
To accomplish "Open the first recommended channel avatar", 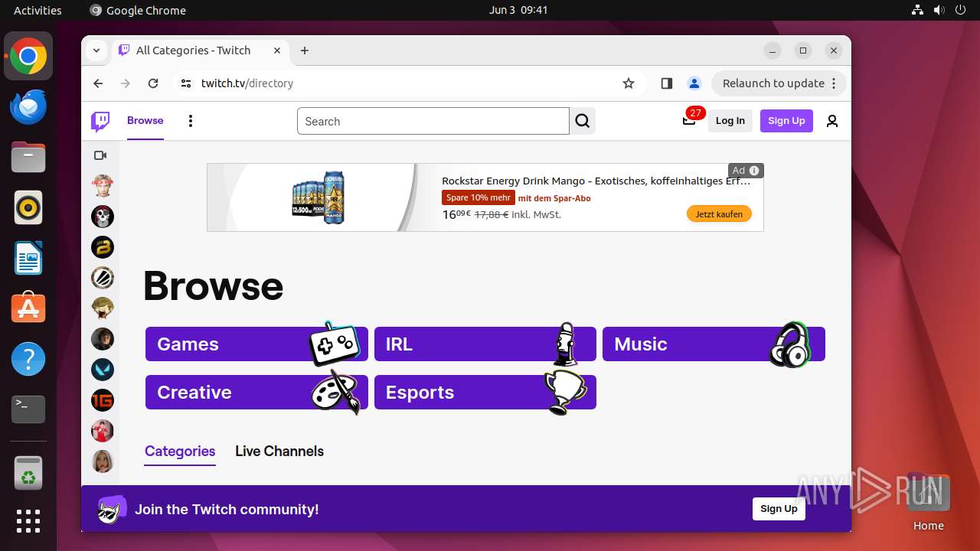I will pyautogui.click(x=103, y=186).
